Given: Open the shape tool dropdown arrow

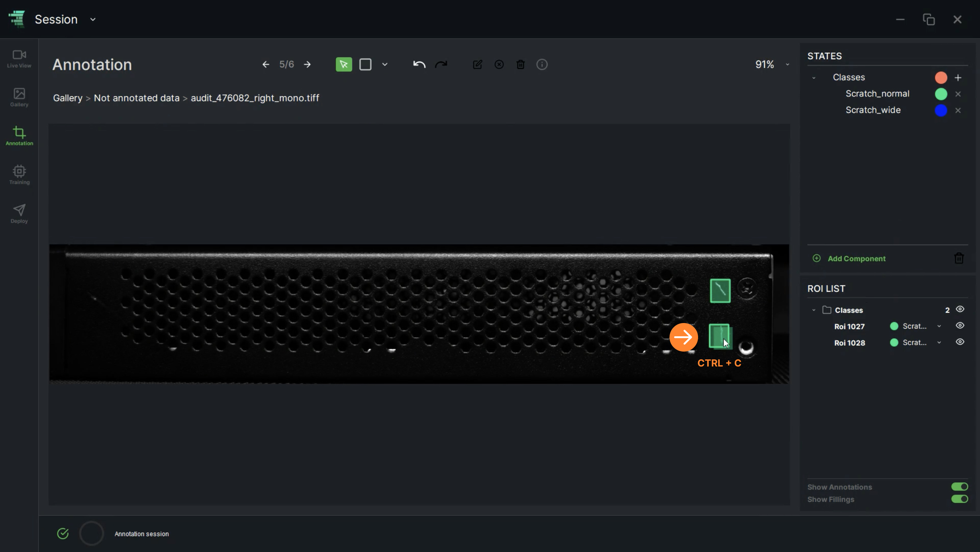Looking at the screenshot, I should [x=385, y=65].
